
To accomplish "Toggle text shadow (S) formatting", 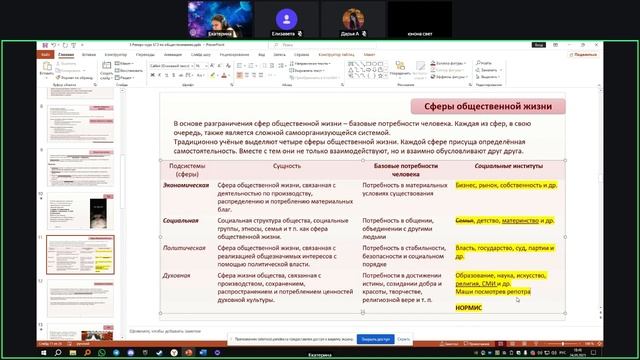I will coord(173,75).
